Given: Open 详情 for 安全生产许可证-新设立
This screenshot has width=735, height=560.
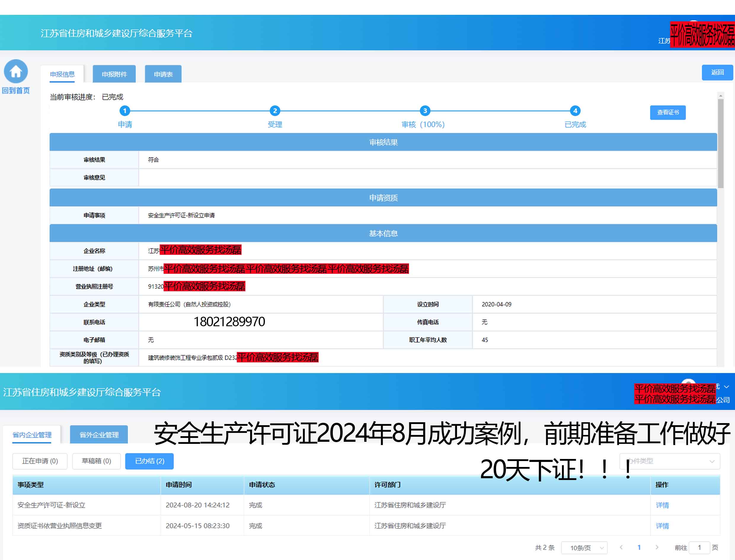Looking at the screenshot, I should 662,505.
